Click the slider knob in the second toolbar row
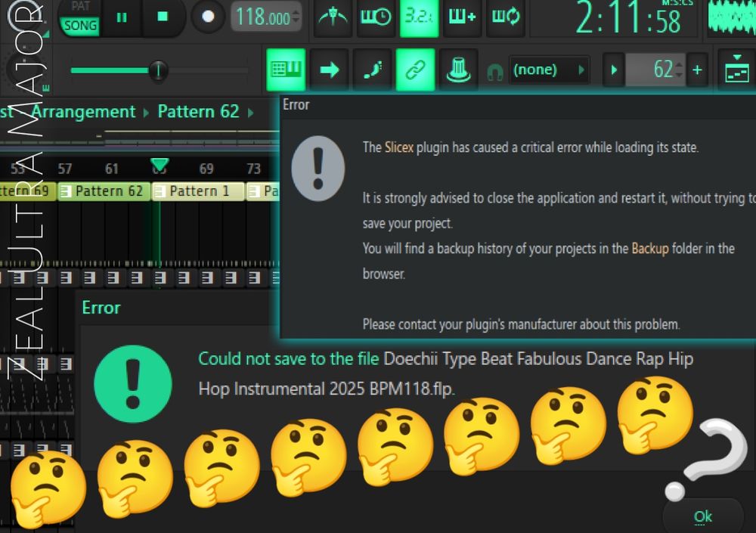This screenshot has height=533, width=756. [x=158, y=70]
